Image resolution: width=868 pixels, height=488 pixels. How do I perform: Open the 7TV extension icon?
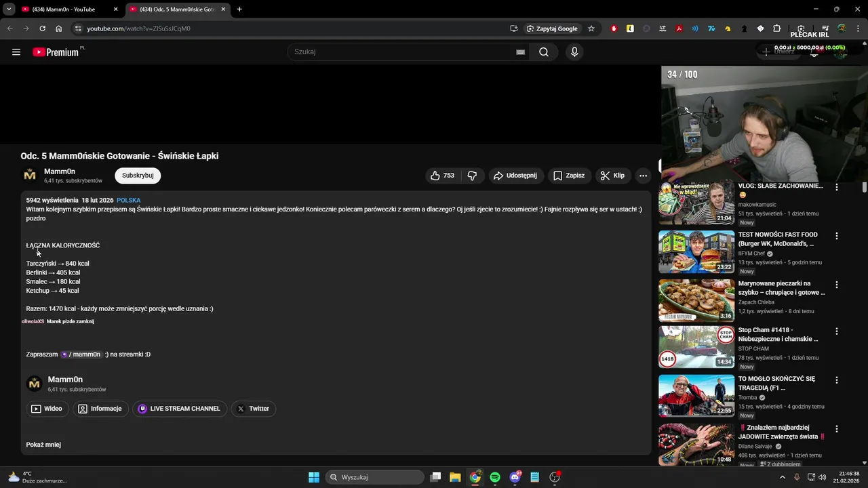point(711,28)
